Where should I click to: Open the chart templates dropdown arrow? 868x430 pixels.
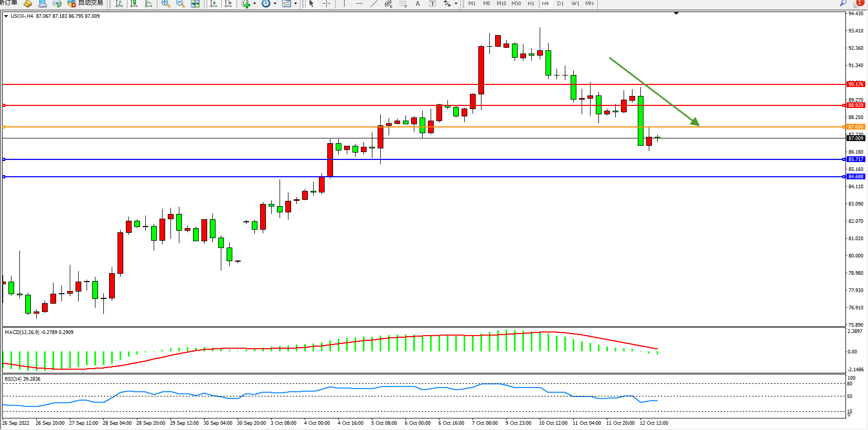295,4
